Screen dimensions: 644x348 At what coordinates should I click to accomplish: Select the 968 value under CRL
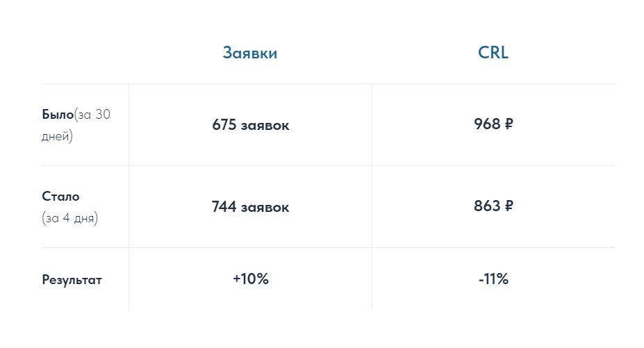click(x=487, y=124)
